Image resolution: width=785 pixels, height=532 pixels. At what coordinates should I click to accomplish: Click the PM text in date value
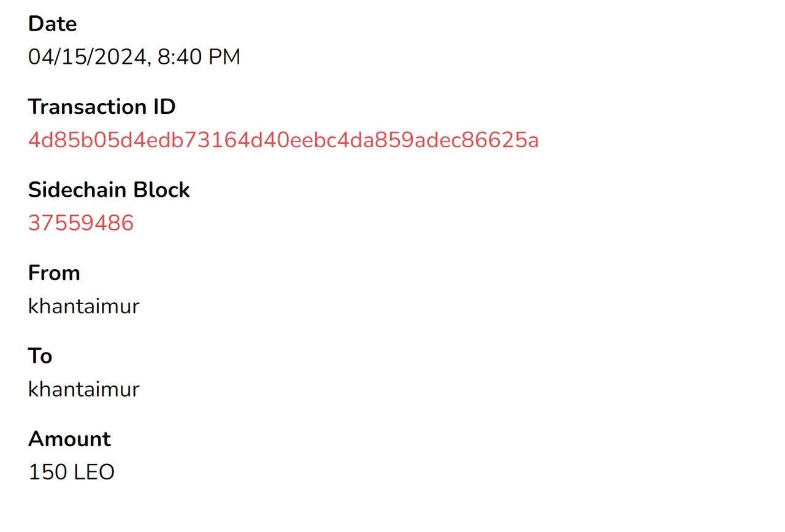pos(224,58)
